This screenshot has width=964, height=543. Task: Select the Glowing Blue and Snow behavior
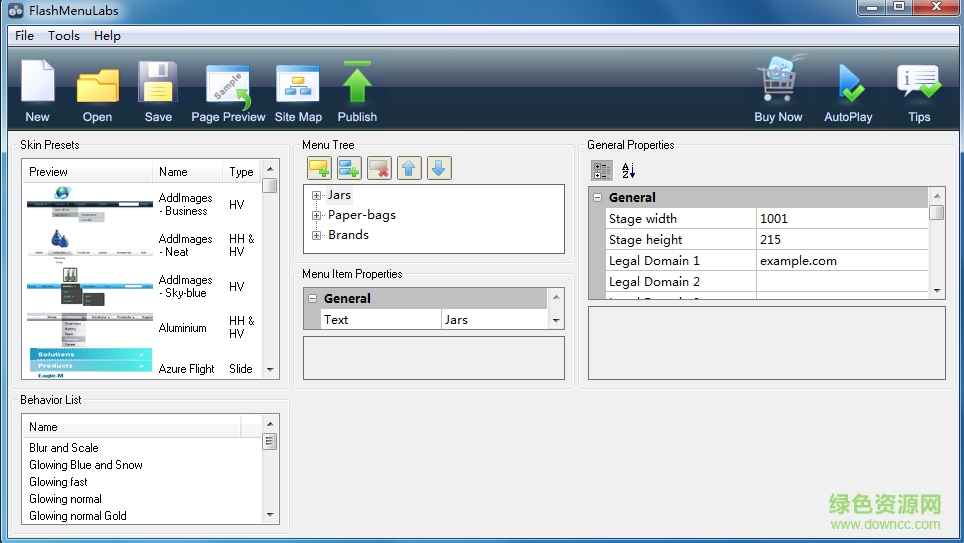point(86,465)
